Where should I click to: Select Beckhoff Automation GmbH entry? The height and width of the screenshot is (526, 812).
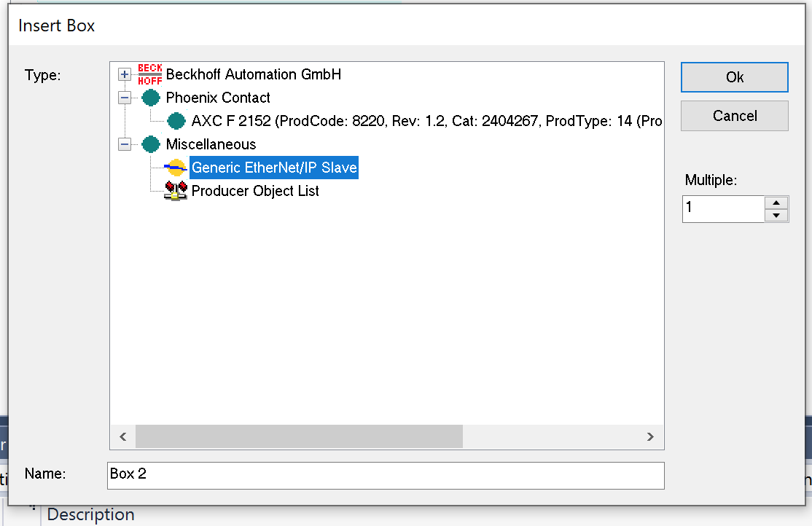(253, 74)
